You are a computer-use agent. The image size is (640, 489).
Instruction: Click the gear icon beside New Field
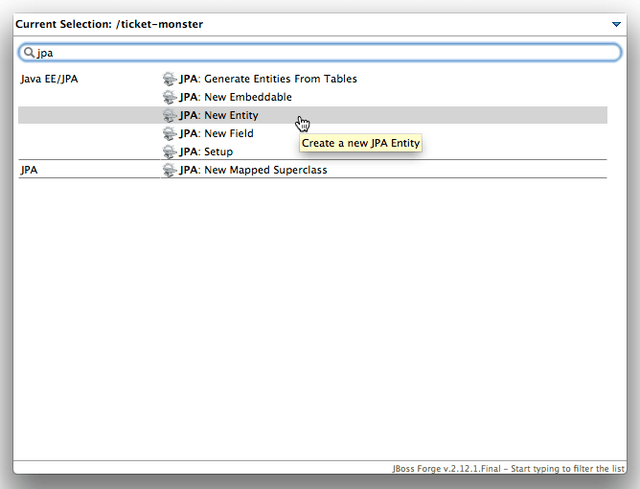tap(169, 133)
